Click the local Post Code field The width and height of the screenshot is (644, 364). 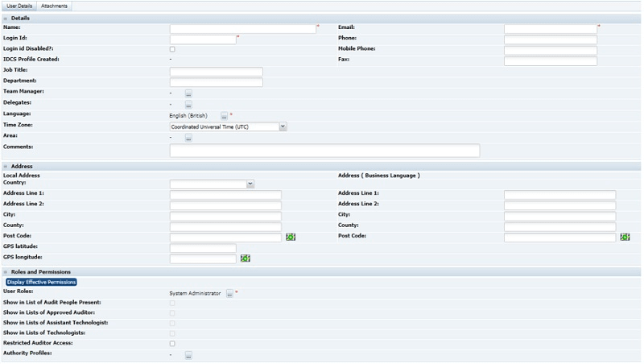(225, 237)
